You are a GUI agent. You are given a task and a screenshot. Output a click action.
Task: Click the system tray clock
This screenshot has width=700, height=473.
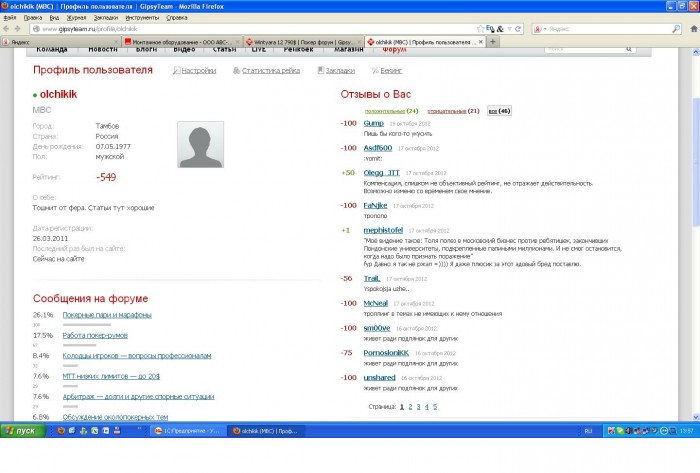click(x=687, y=431)
